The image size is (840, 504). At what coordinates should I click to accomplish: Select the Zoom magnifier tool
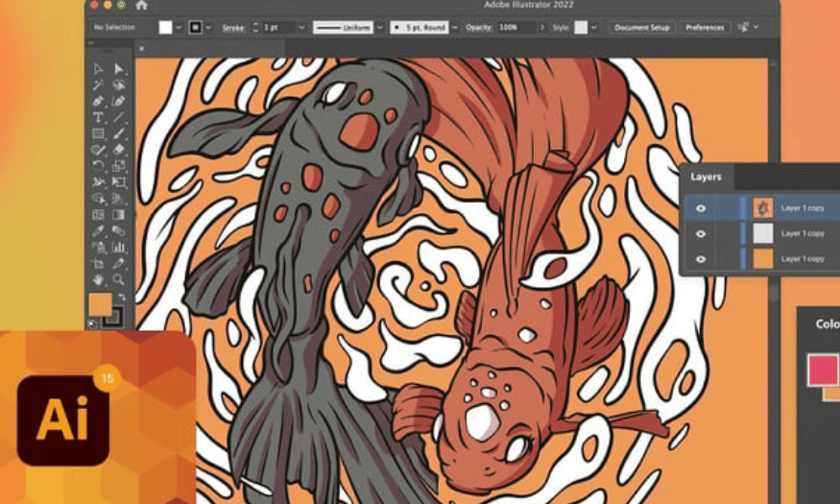(x=118, y=279)
